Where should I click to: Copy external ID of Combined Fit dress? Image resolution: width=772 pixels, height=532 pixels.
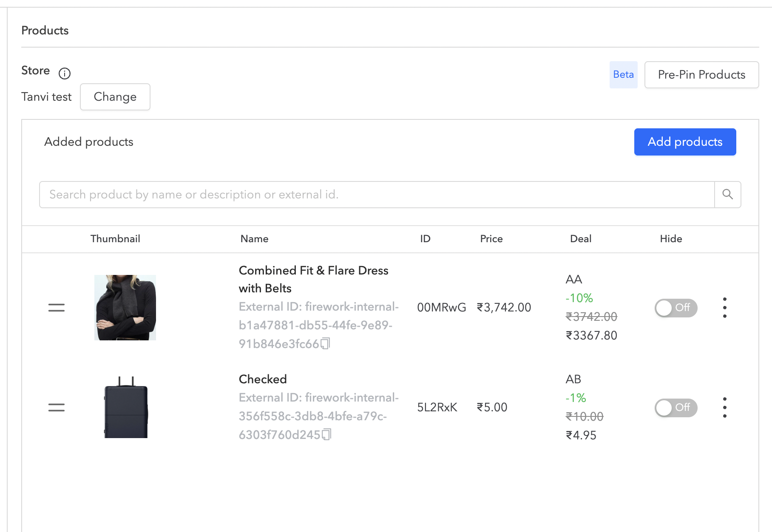click(325, 343)
